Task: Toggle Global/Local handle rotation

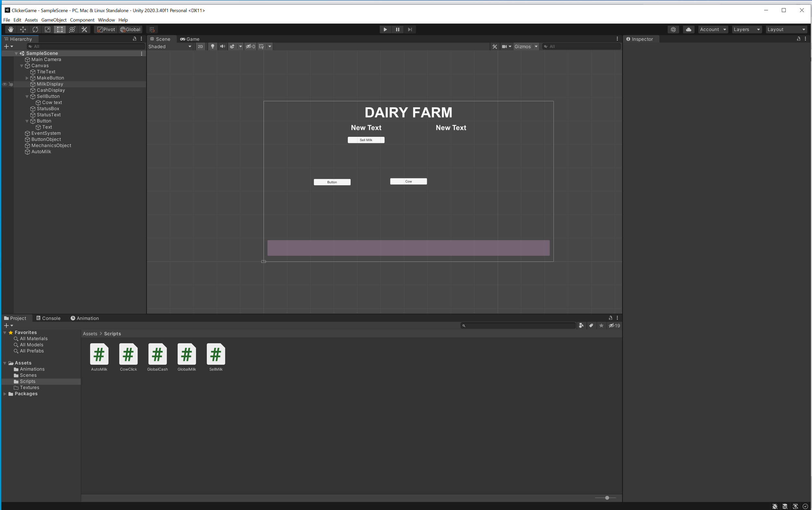Action: point(131,29)
